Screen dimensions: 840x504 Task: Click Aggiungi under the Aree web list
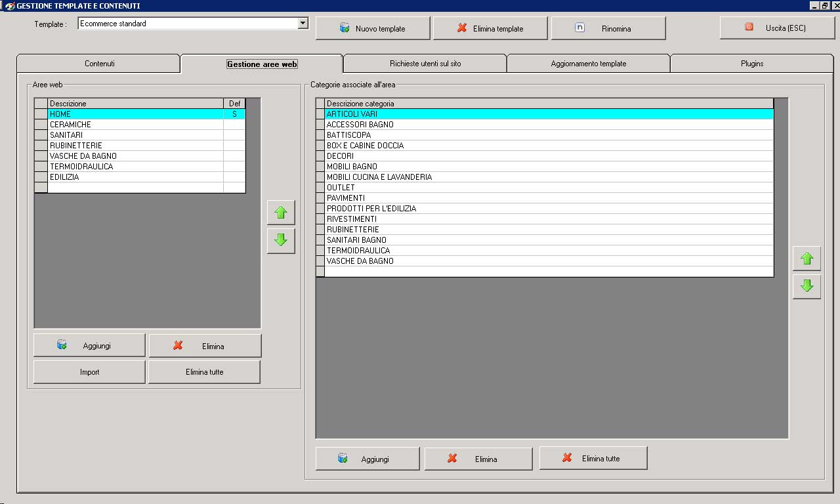coord(89,345)
